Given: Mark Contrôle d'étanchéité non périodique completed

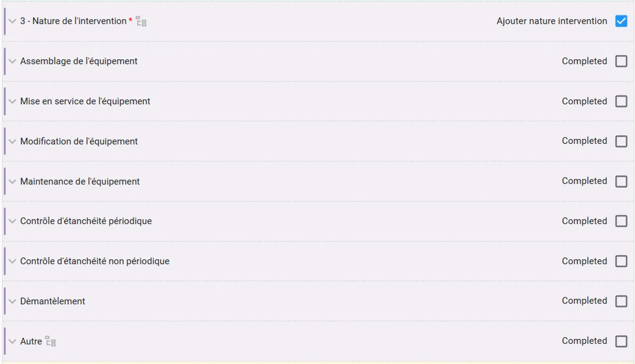Looking at the screenshot, I should (621, 261).
